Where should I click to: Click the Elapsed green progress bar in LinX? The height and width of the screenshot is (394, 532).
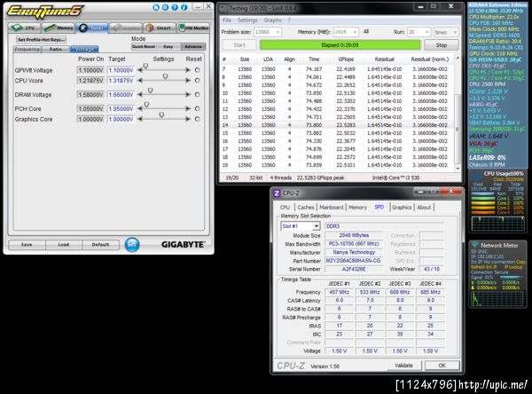[x=340, y=45]
